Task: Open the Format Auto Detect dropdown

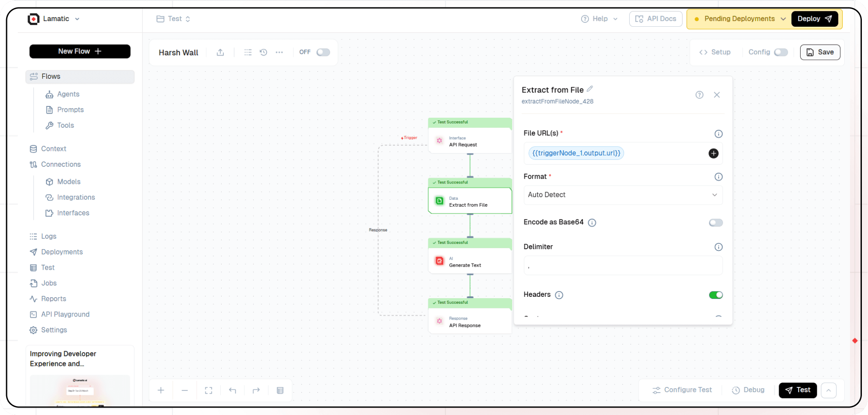Action: (623, 195)
